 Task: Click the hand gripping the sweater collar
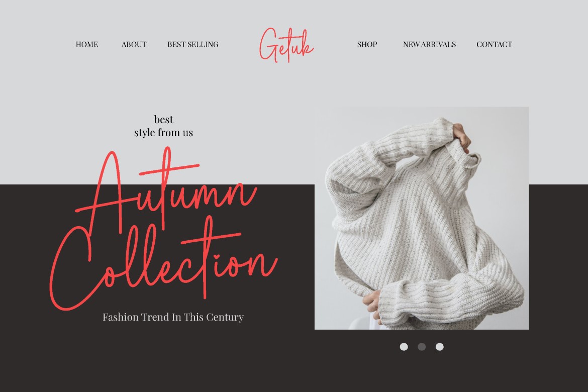coord(462,137)
